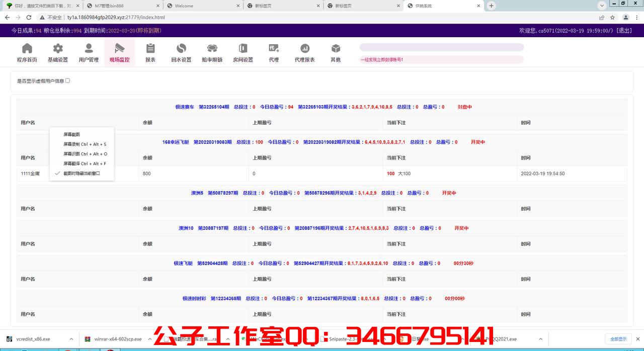The image size is (644, 351).
Task: Open 回水设置 icon
Action: (181, 48)
